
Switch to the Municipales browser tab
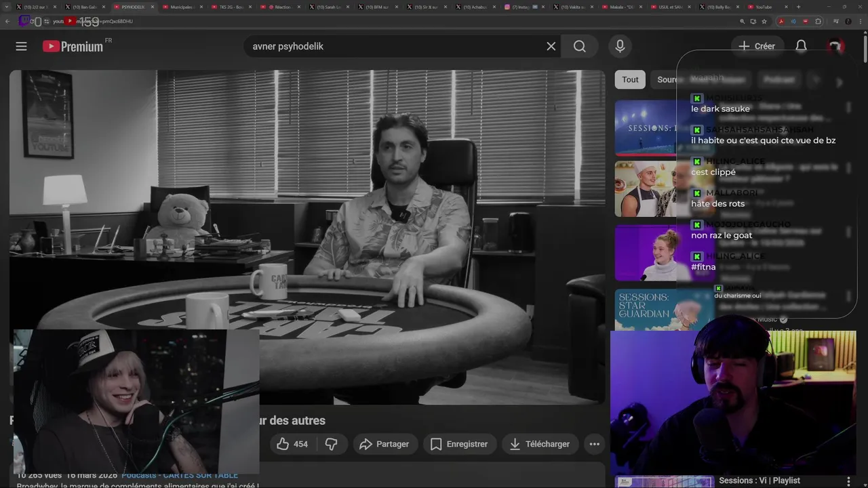point(182,7)
